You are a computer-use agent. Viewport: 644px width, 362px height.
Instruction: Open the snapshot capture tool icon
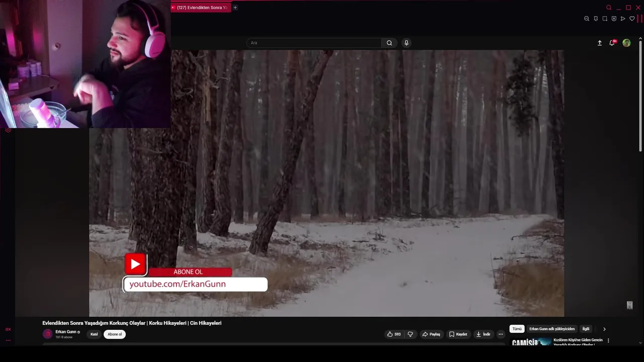pos(605,19)
